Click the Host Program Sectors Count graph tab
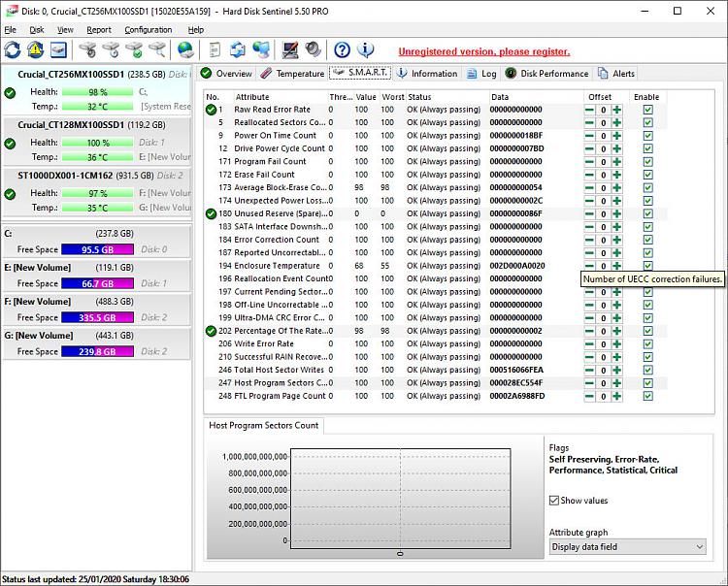This screenshot has height=586, width=728. tap(263, 426)
